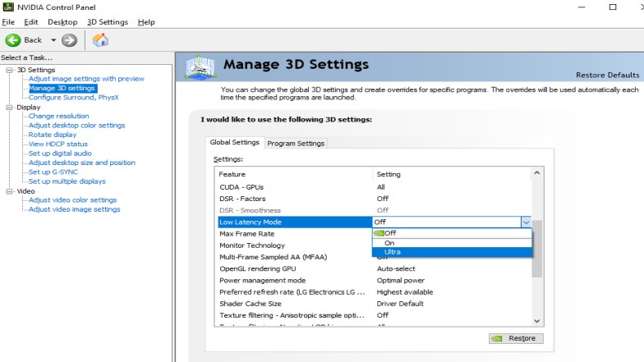Open the Home icon in toolbar
Screen dimensions: 644x362
[x=100, y=40]
